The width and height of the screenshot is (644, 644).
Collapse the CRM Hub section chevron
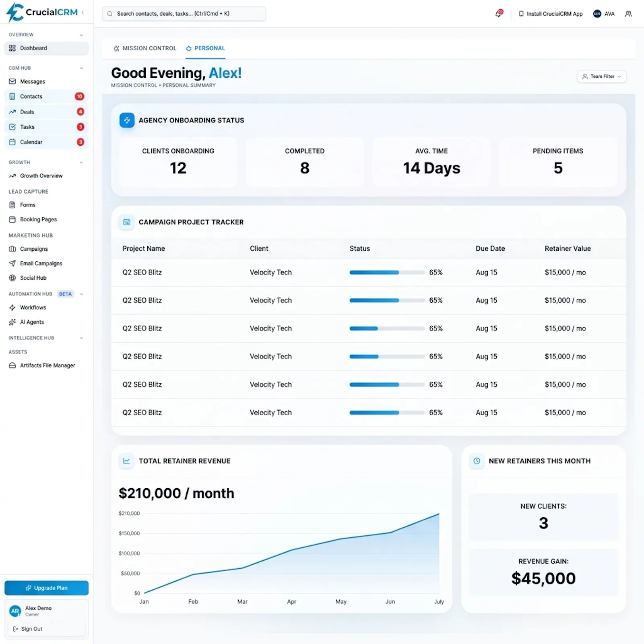(81, 68)
